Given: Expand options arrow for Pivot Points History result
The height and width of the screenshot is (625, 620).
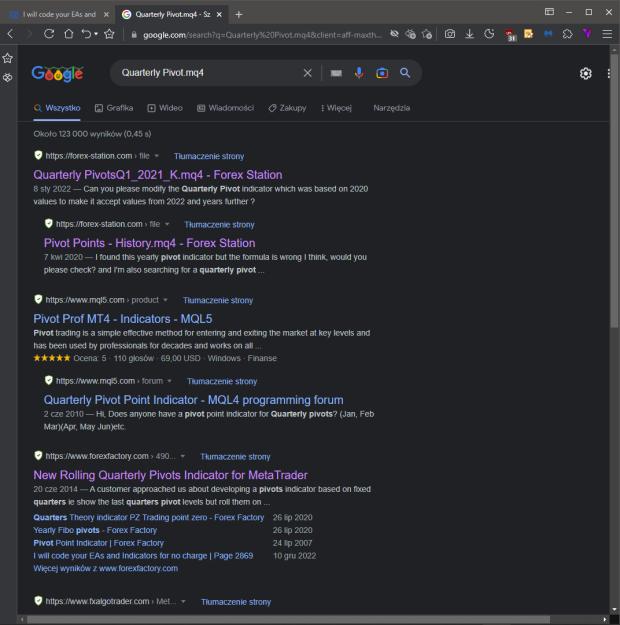Looking at the screenshot, I should pos(167,224).
